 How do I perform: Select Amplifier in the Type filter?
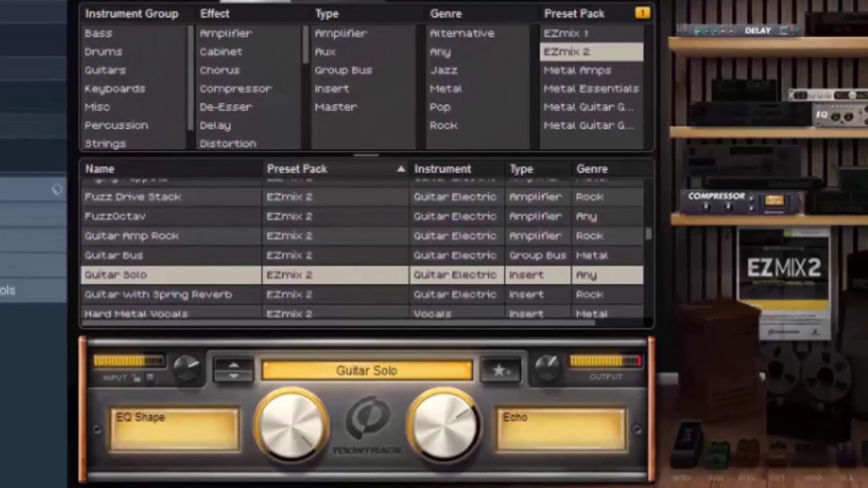[x=340, y=33]
